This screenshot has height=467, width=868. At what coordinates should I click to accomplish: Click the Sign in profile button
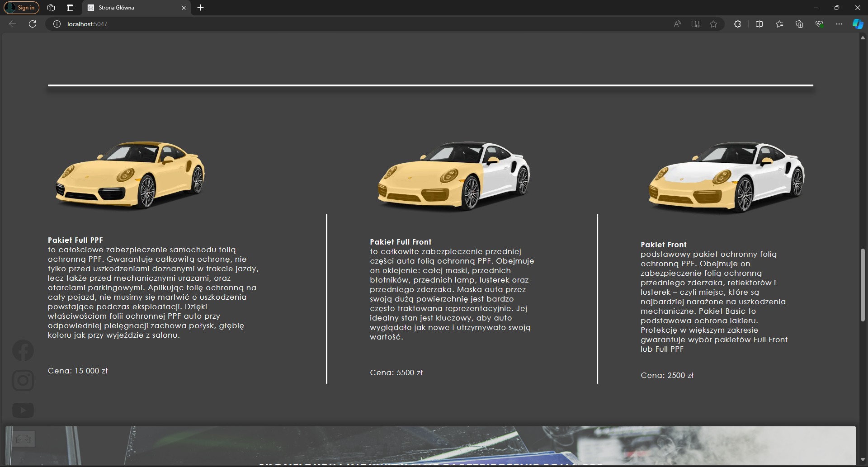coord(22,8)
